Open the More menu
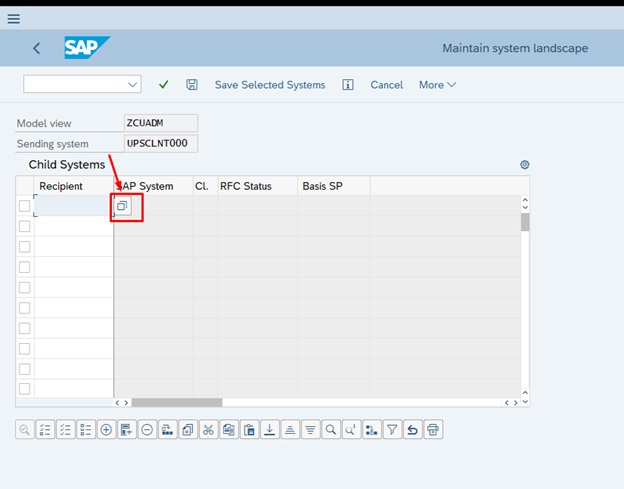Viewport: 624px width, 489px height. tap(437, 85)
